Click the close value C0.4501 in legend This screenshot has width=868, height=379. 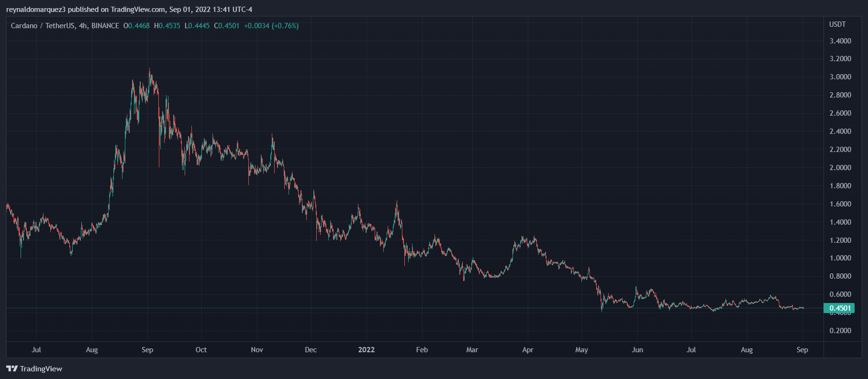(x=227, y=26)
